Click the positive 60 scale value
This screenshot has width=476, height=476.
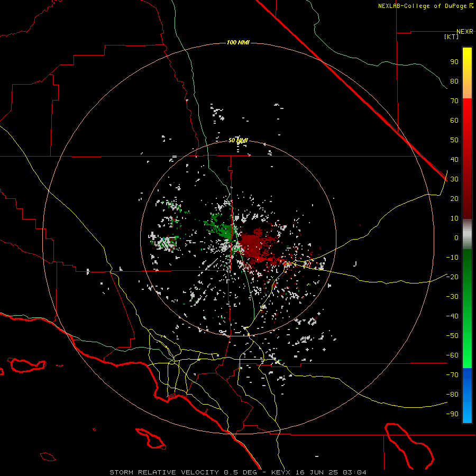(454, 120)
